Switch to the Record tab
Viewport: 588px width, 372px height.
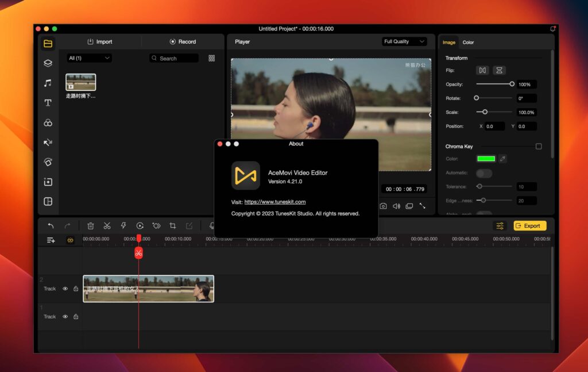pyautogui.click(x=184, y=41)
